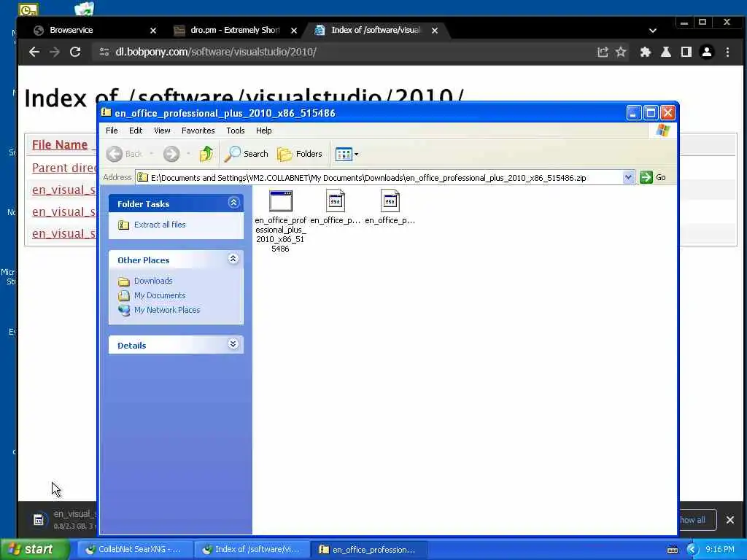This screenshot has width=747, height=560.
Task: Open the Edit menu in Explorer
Action: 136,131
